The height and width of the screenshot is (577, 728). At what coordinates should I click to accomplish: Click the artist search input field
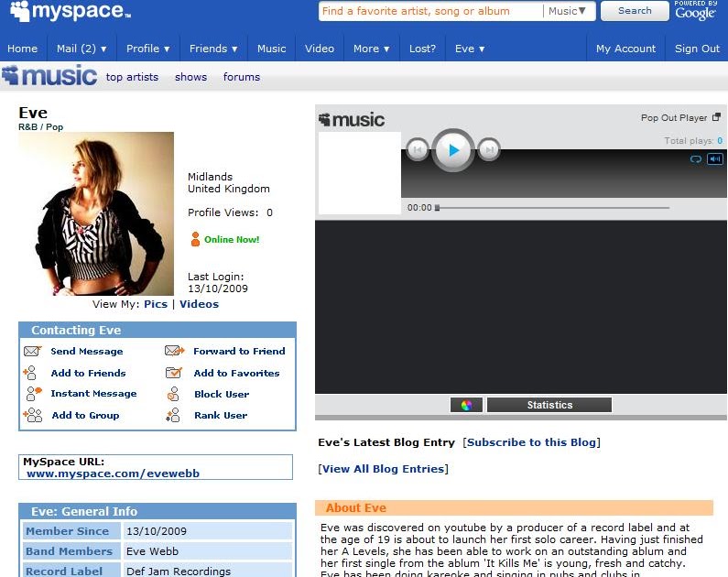(430, 11)
